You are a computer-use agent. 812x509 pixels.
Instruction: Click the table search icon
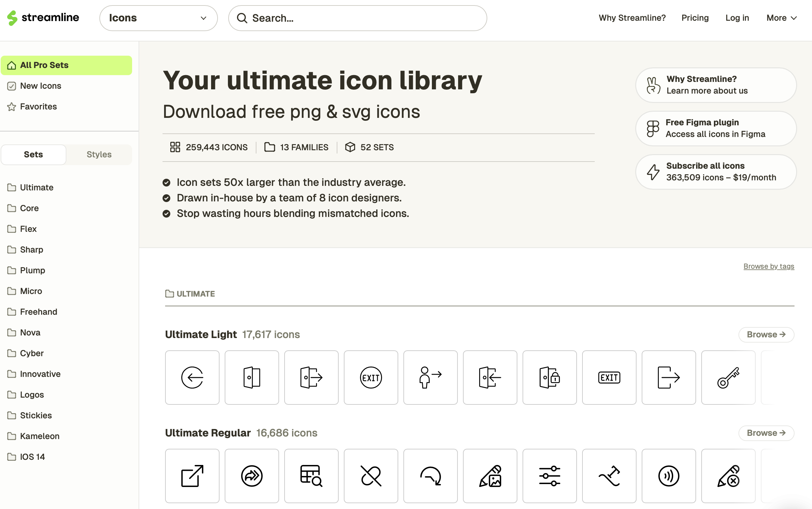(311, 476)
